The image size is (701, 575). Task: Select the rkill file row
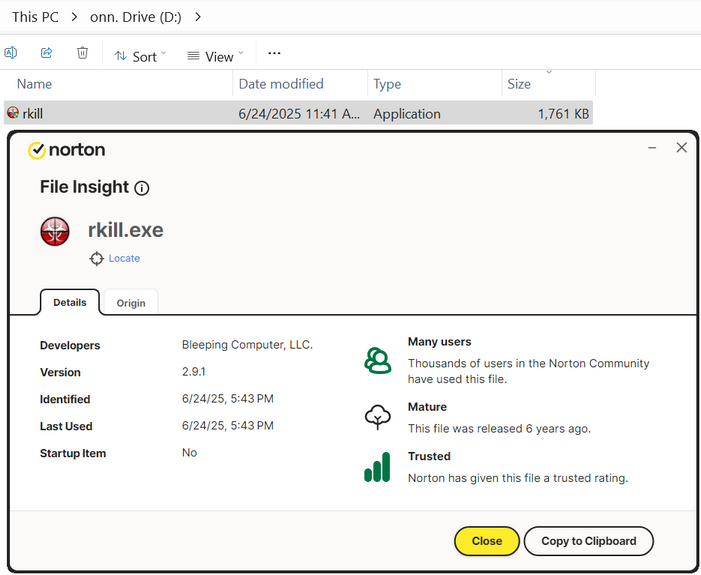coord(298,114)
